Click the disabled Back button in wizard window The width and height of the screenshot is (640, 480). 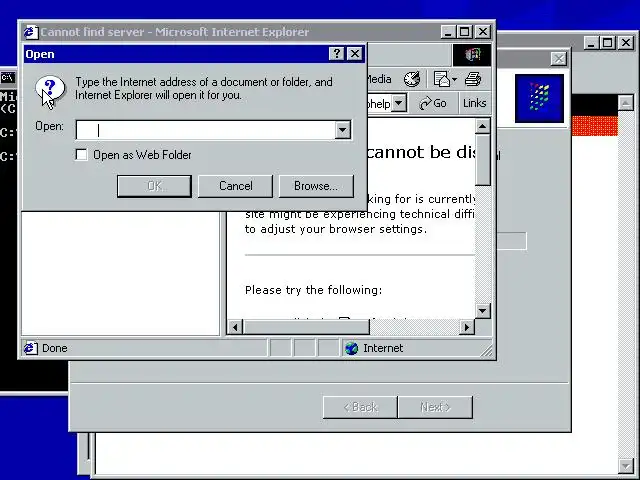coord(360,407)
